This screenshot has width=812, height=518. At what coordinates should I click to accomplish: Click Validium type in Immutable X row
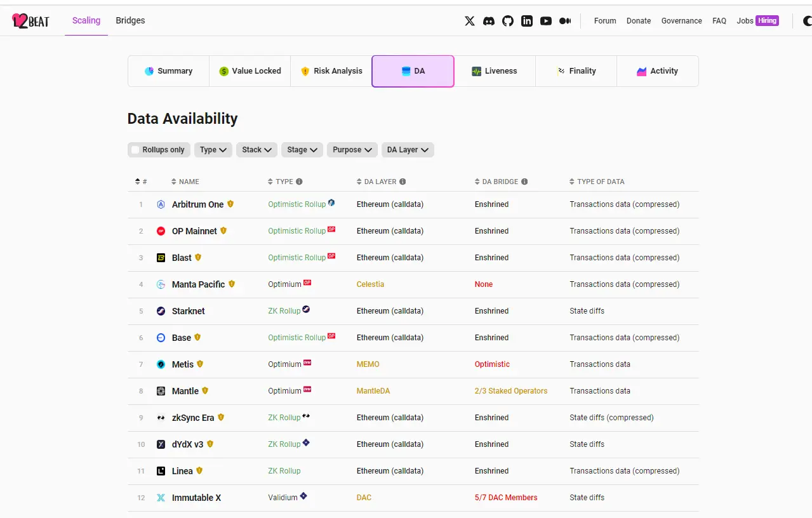click(283, 498)
